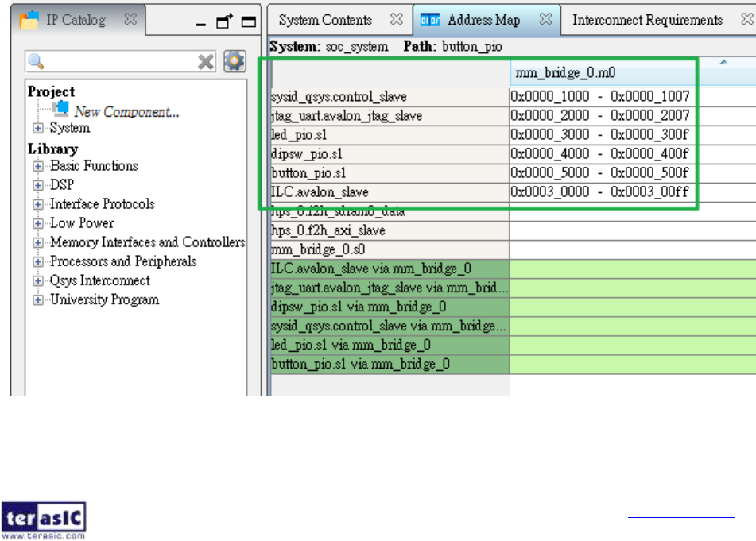
Task: Click the Address Map tab icon
Action: 430,20
